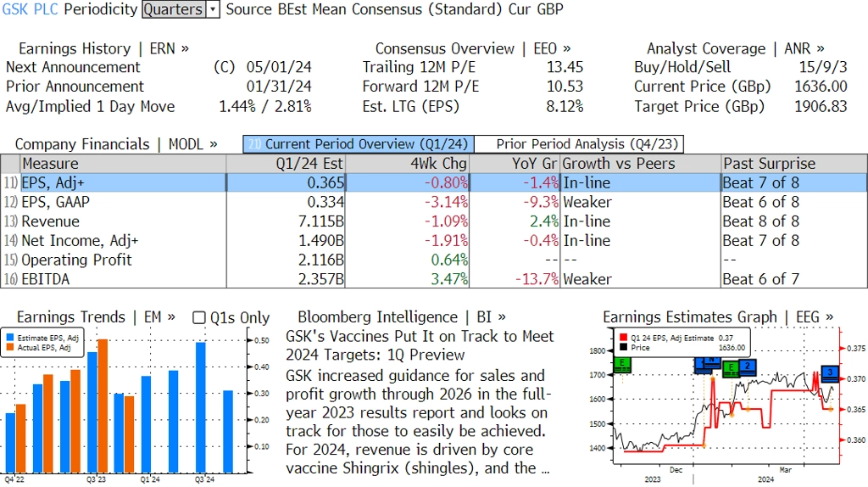Select row 14 Net Income, Adj+
868x487 pixels.
[434, 241]
